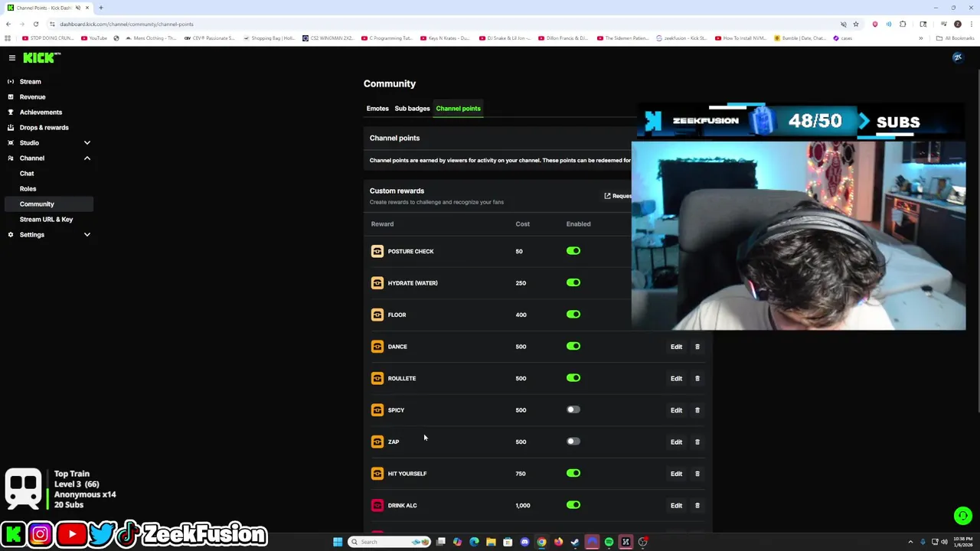
Task: Click the Custom rewards heading
Action: (x=397, y=191)
